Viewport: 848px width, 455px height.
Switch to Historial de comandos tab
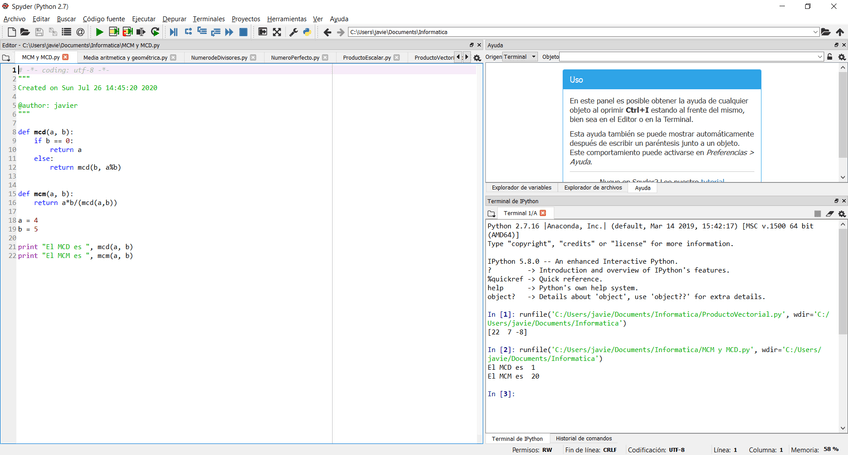click(583, 438)
